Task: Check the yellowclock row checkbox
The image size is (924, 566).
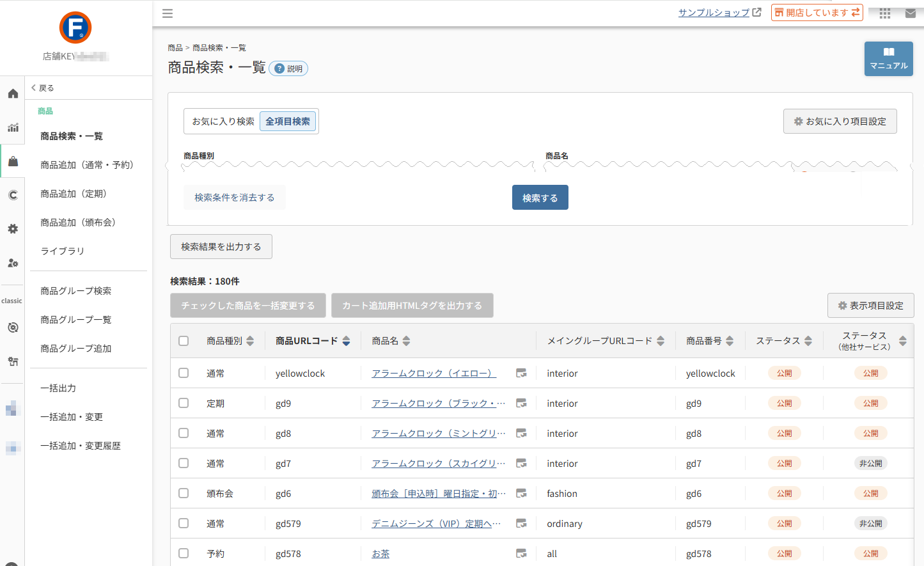Action: (184, 373)
